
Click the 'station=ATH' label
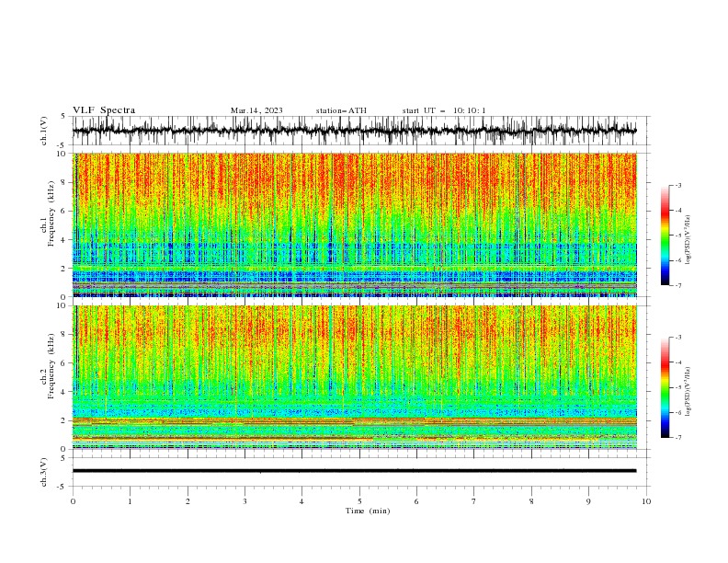pyautogui.click(x=341, y=110)
